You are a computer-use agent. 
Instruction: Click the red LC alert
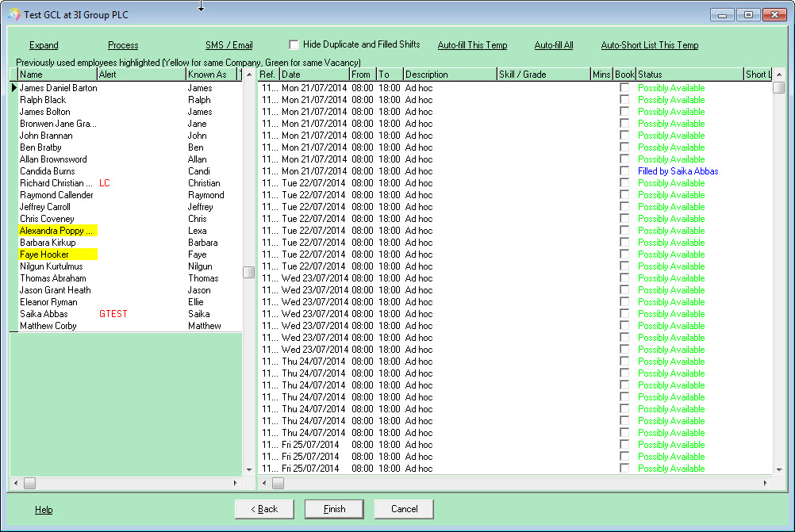105,183
